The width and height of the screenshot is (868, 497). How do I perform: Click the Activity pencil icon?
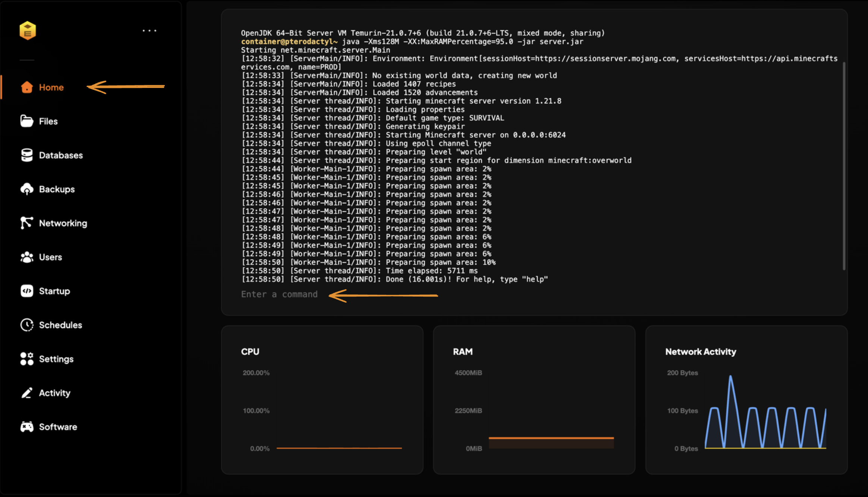[27, 393]
